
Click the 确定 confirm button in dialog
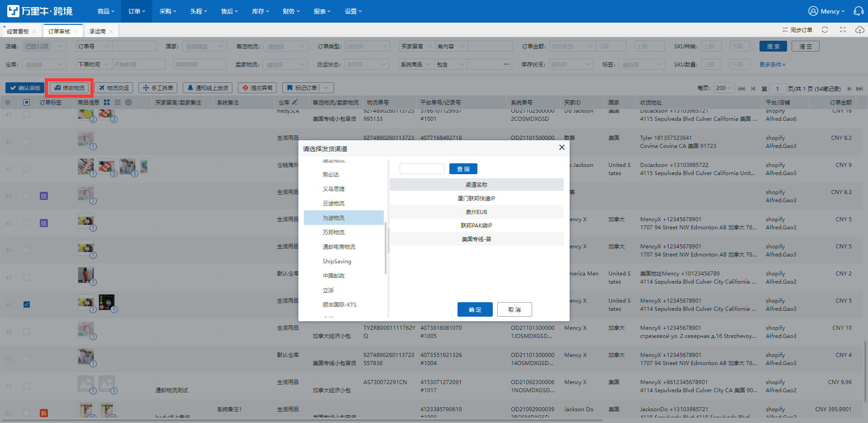pos(475,309)
